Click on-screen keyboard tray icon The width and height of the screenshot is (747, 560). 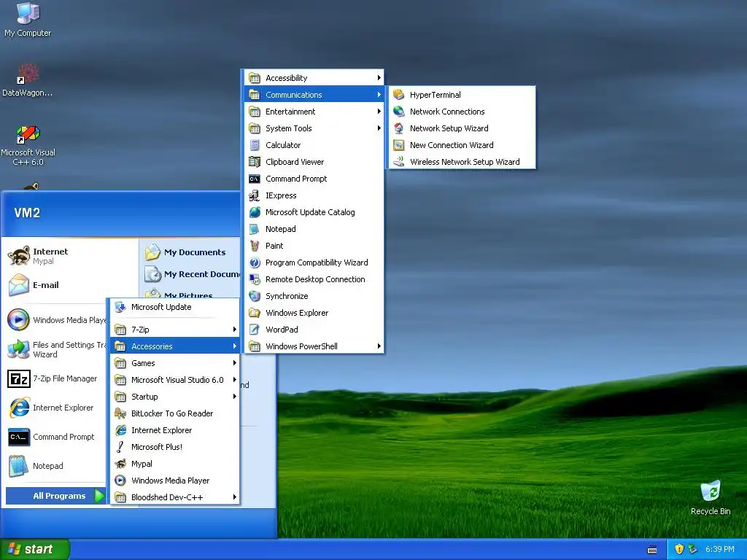point(652,550)
